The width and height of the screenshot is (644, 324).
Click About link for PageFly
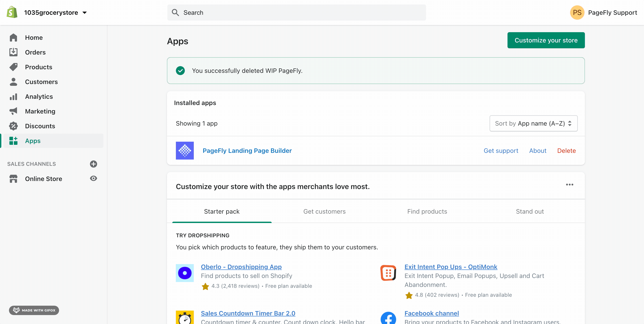pyautogui.click(x=537, y=151)
